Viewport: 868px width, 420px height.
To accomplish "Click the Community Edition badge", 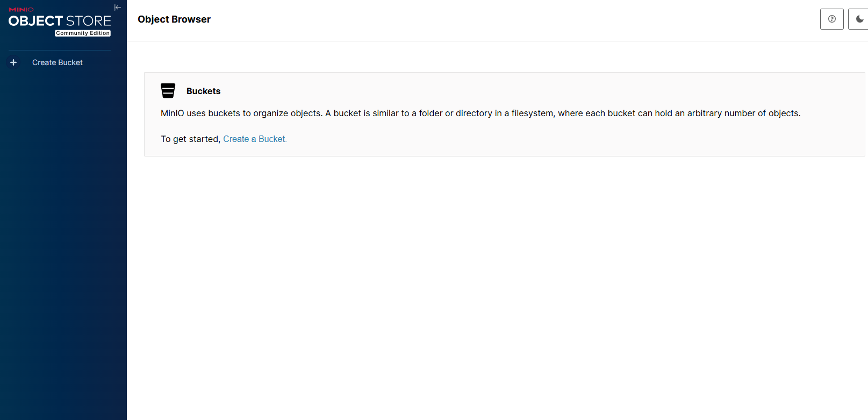I will [82, 33].
